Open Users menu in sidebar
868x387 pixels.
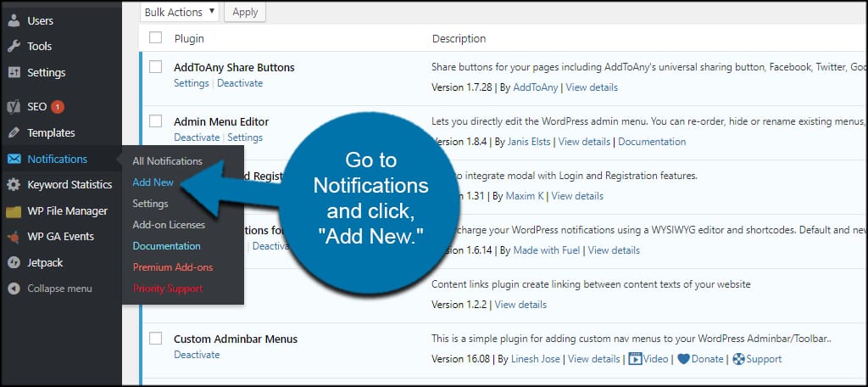click(41, 21)
